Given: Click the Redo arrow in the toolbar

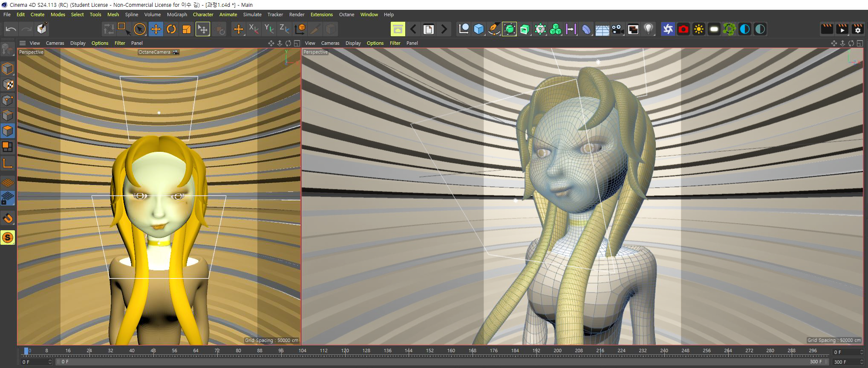Looking at the screenshot, I should coord(26,29).
